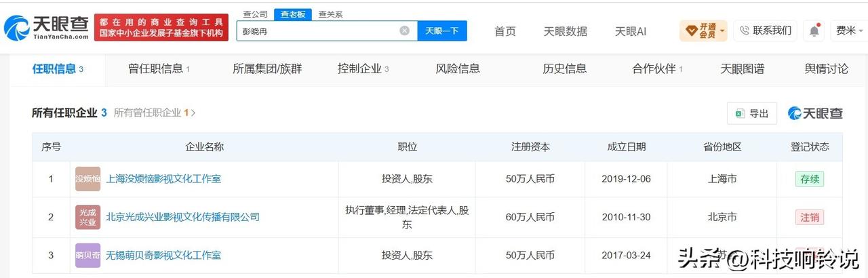The image size is (868, 278).
Task: Click 联系我们 with the phone icon
Action: (x=765, y=31)
